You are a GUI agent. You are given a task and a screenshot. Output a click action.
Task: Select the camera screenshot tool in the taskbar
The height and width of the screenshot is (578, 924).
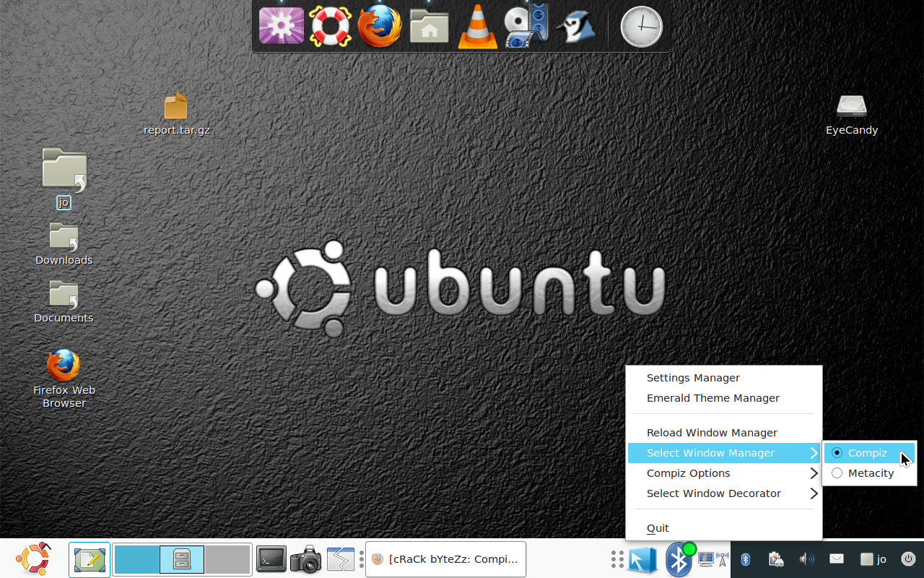[x=305, y=558]
